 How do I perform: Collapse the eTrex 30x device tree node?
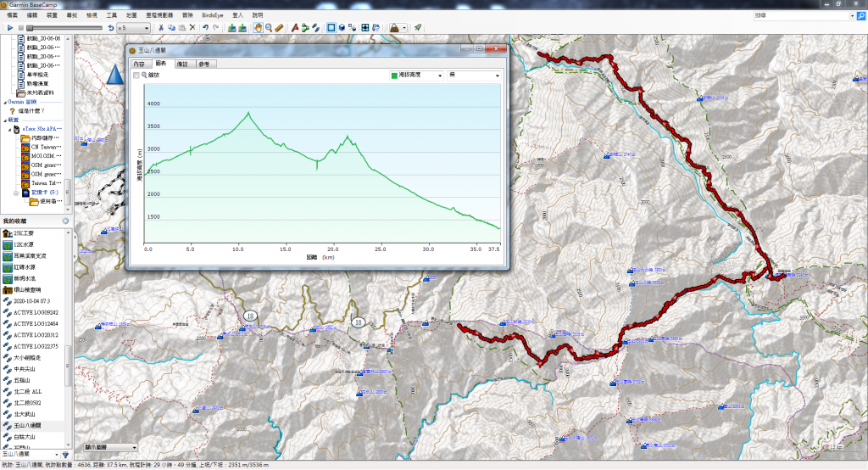pos(8,130)
